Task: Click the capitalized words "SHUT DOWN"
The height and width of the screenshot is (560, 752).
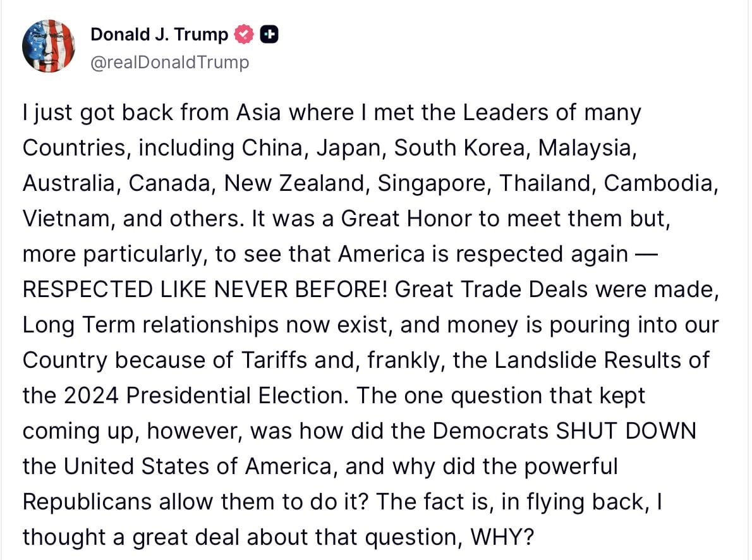Action: pos(626,431)
